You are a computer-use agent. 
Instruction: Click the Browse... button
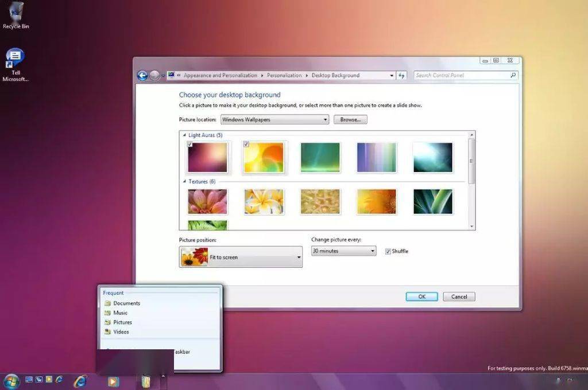(350, 119)
